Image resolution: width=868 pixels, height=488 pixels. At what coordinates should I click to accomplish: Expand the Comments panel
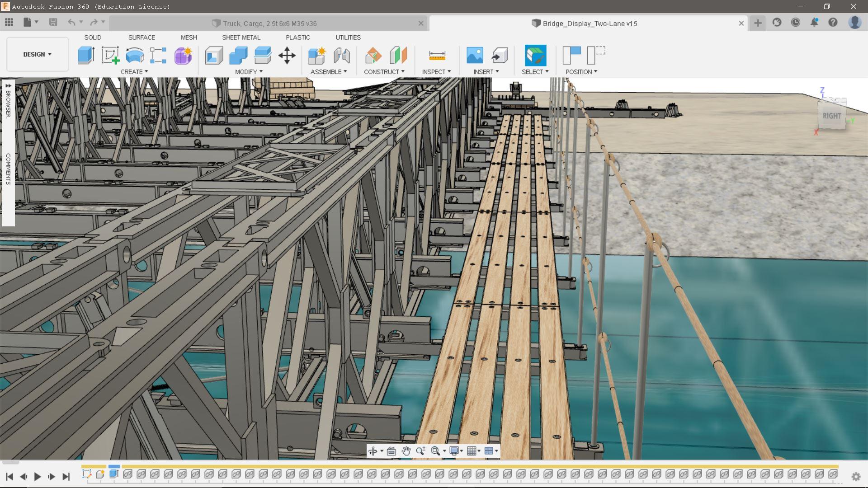pos(8,169)
